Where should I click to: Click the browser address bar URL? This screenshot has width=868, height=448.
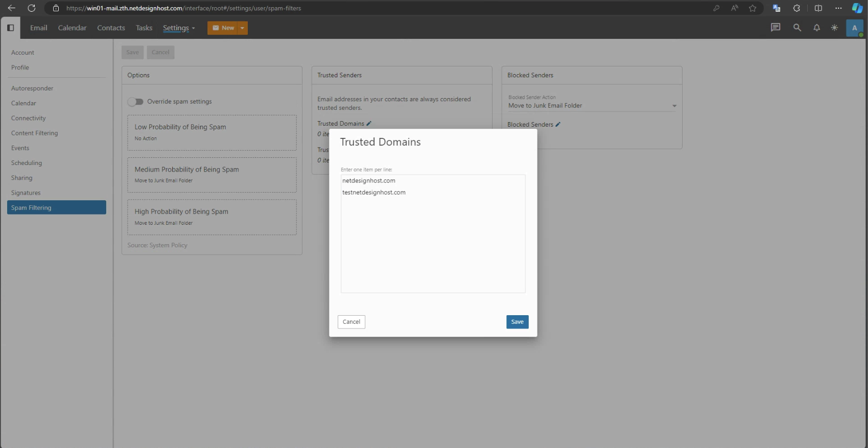point(184,8)
